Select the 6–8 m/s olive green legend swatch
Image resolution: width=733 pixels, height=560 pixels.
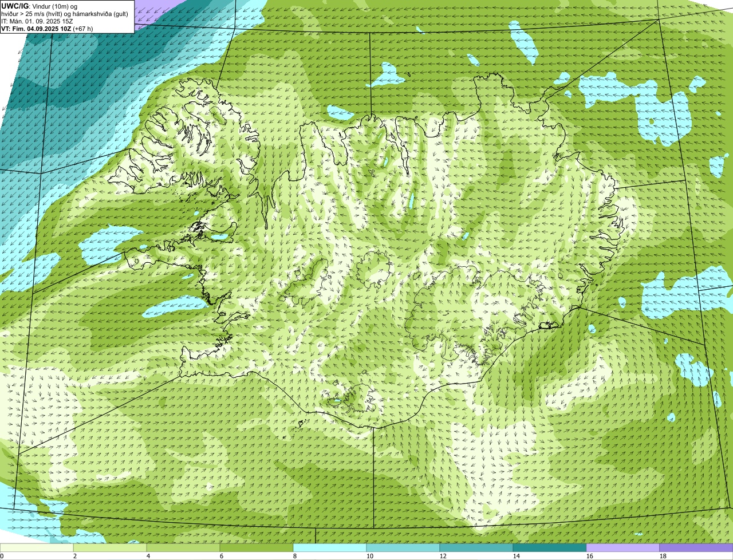pyautogui.click(x=257, y=548)
